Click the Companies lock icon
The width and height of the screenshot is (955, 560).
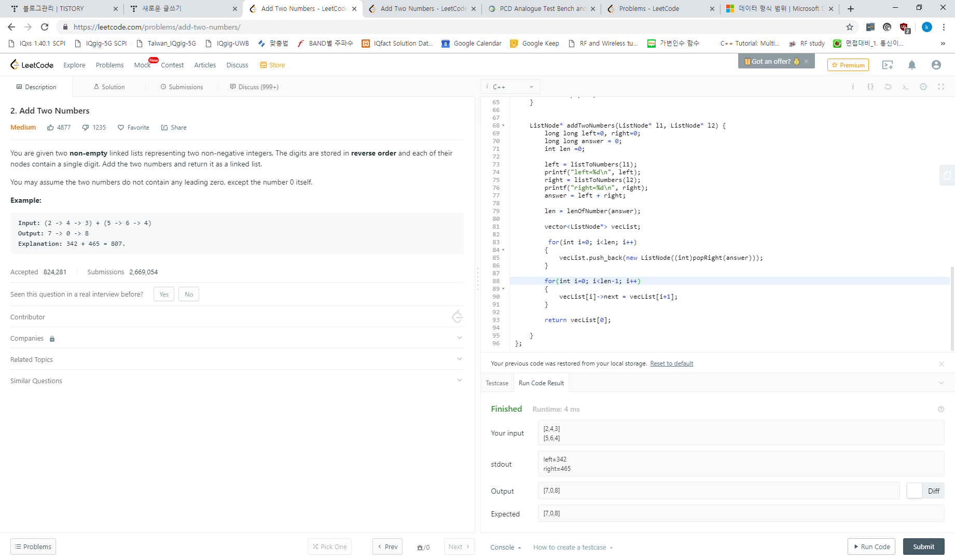(52, 339)
